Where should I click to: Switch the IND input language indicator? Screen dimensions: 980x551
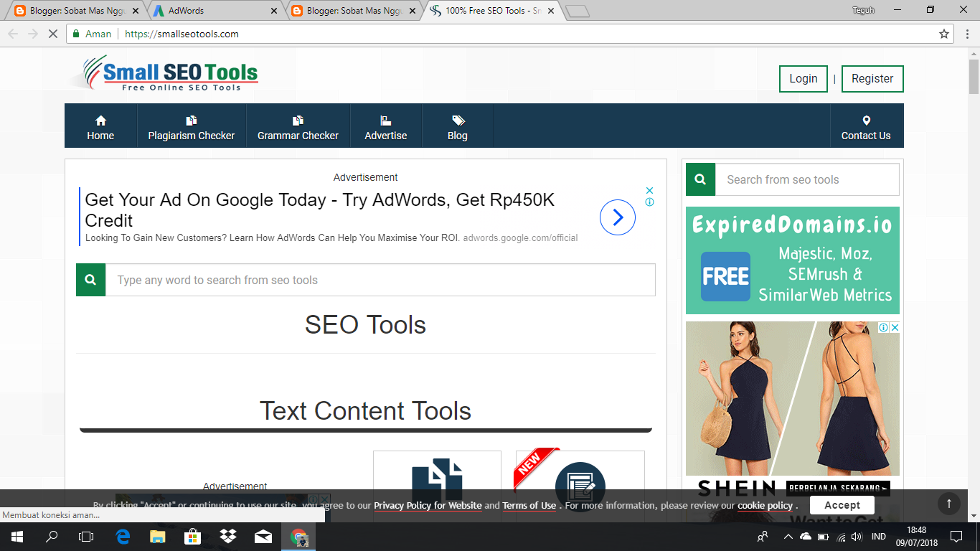click(878, 537)
